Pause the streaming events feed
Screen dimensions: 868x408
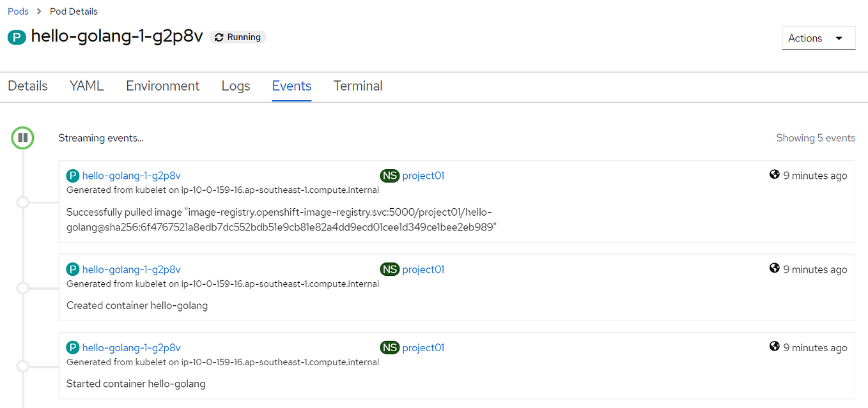[22, 137]
